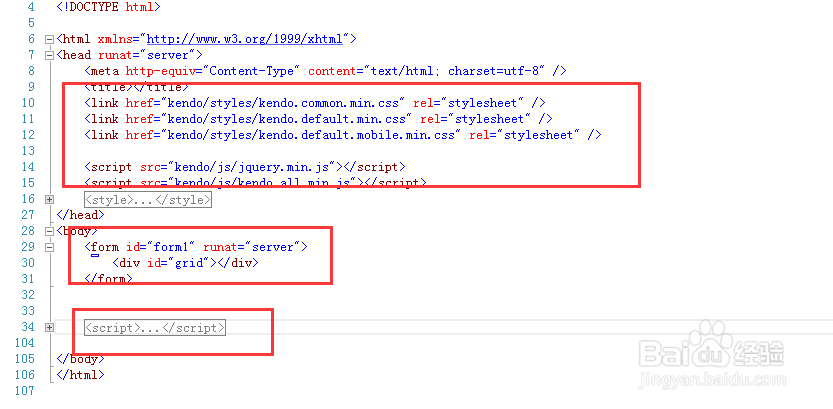Image resolution: width=833 pixels, height=409 pixels.
Task: Click kendo.common.min.css link line
Action: 315,103
